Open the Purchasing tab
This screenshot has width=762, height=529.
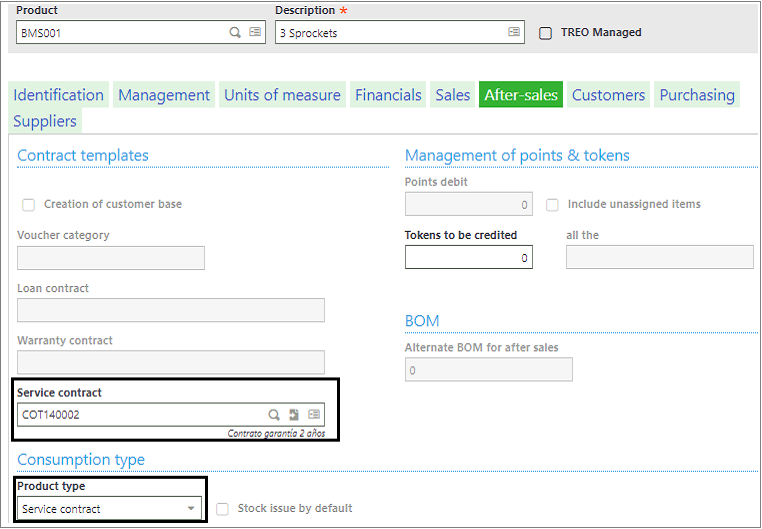pyautogui.click(x=697, y=95)
